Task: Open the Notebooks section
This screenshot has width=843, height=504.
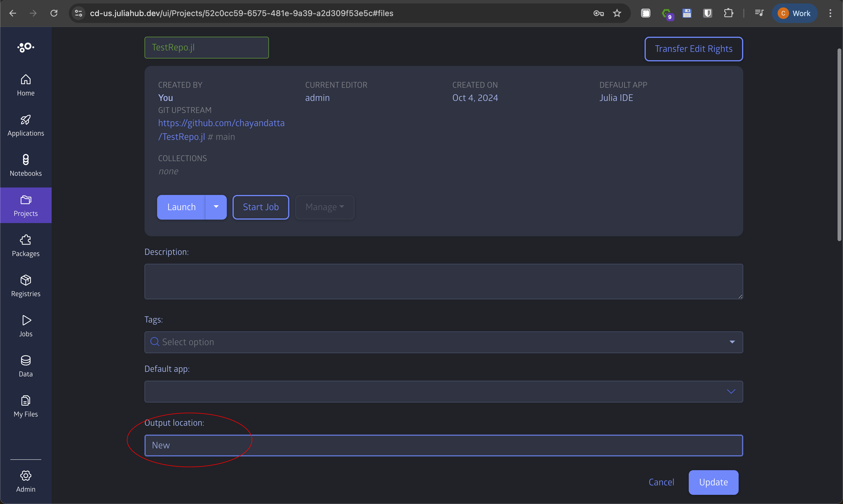Action: coord(26,165)
